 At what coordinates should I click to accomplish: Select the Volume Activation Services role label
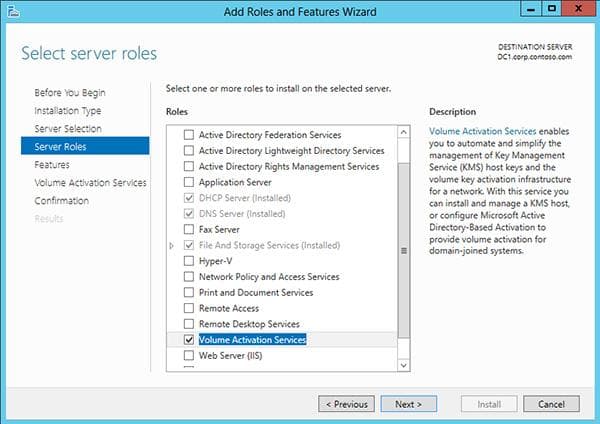[x=253, y=339]
